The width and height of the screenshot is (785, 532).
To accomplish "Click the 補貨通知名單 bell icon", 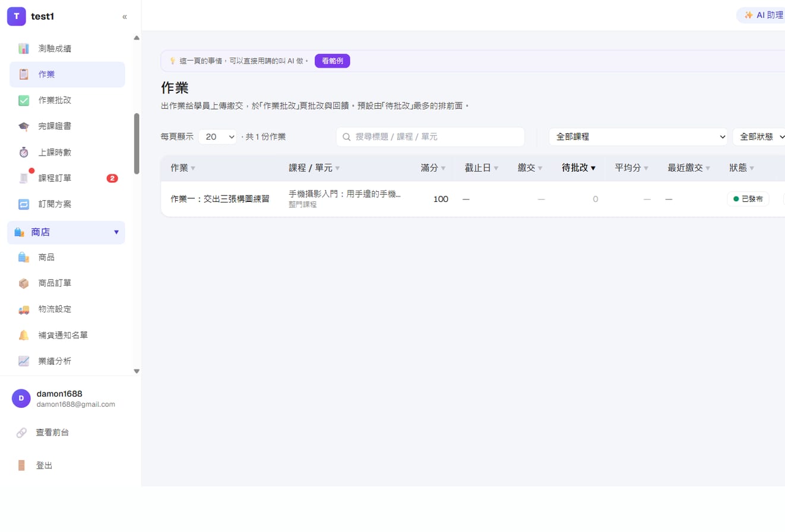I will (24, 335).
